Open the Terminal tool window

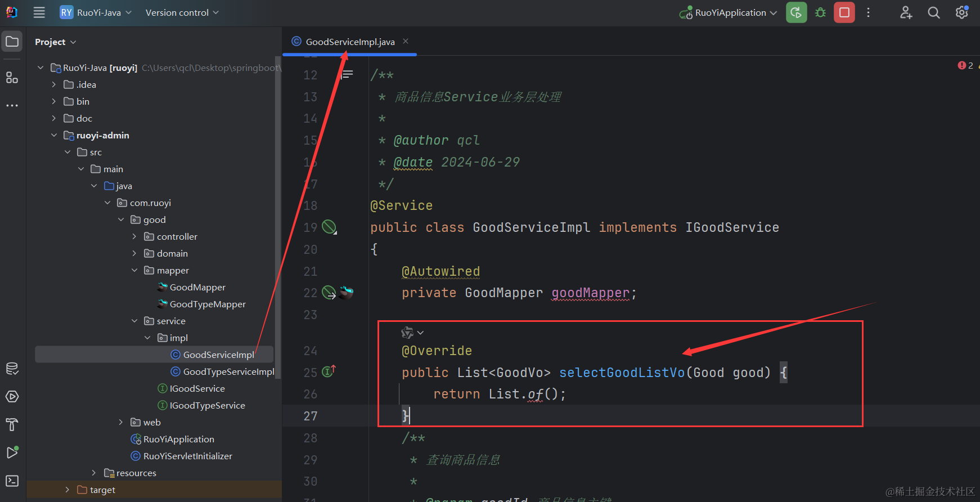(x=12, y=481)
